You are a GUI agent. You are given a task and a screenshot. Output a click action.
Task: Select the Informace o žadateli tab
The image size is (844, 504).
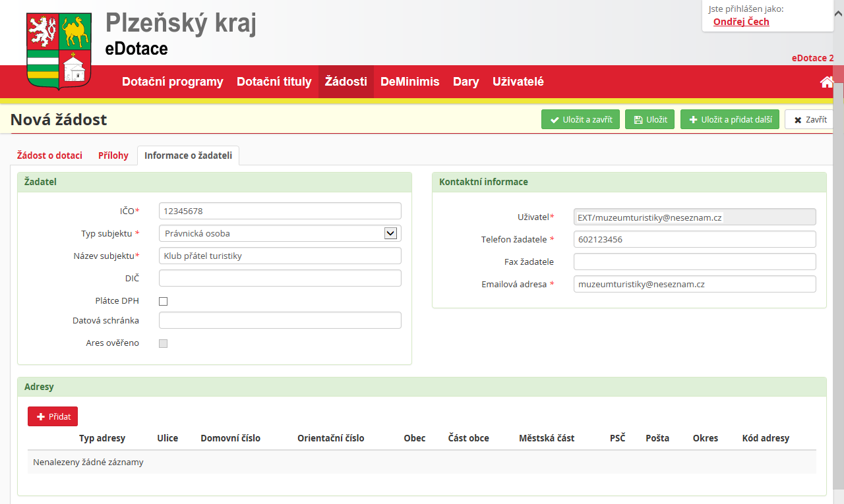(x=188, y=155)
